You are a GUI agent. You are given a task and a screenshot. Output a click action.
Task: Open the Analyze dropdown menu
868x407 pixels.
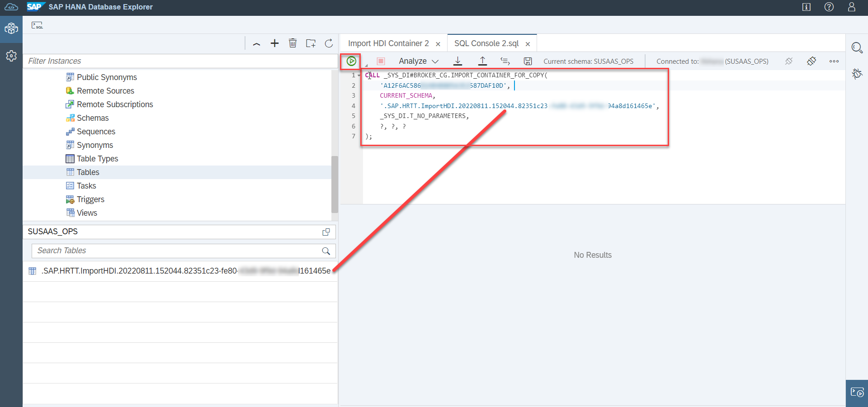[419, 61]
